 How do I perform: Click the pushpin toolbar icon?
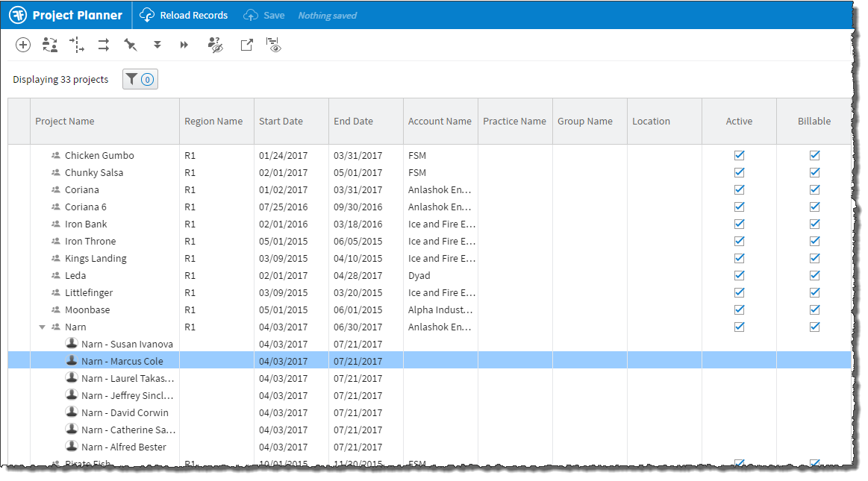[131, 45]
